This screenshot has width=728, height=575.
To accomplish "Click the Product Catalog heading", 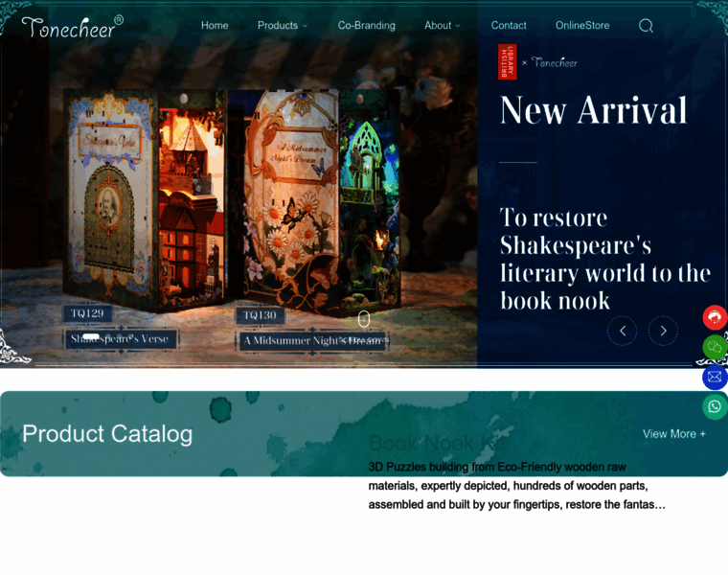I will (107, 434).
